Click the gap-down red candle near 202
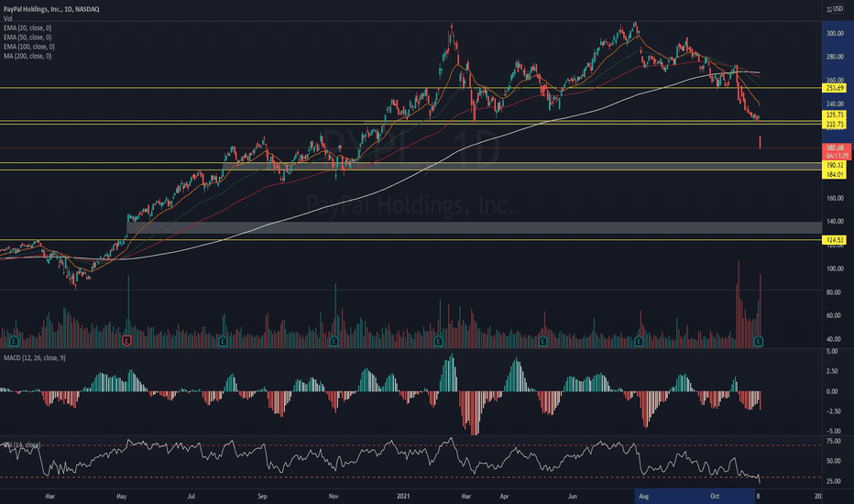The image size is (854, 504). click(760, 142)
